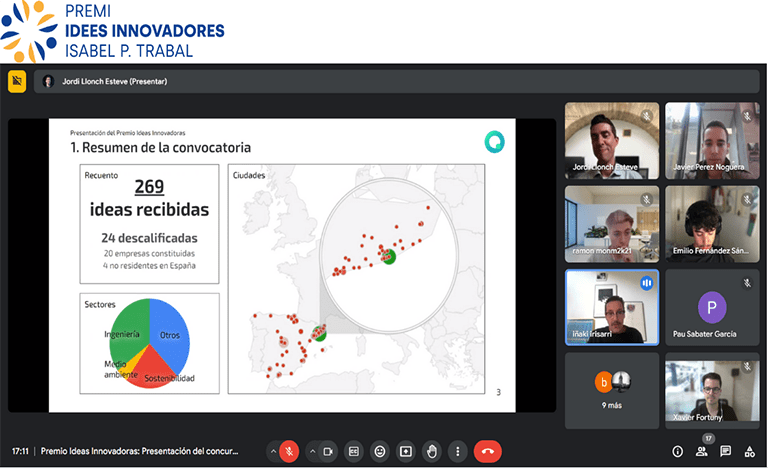Turn on closed captions
The height and width of the screenshot is (468, 768).
coord(354,451)
